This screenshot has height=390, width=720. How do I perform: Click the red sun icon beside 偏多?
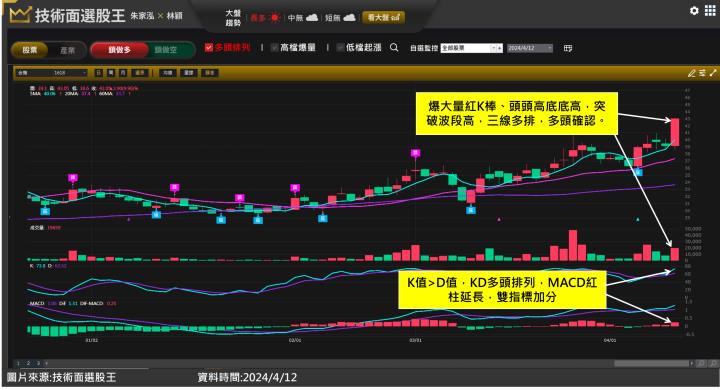[x=275, y=18]
